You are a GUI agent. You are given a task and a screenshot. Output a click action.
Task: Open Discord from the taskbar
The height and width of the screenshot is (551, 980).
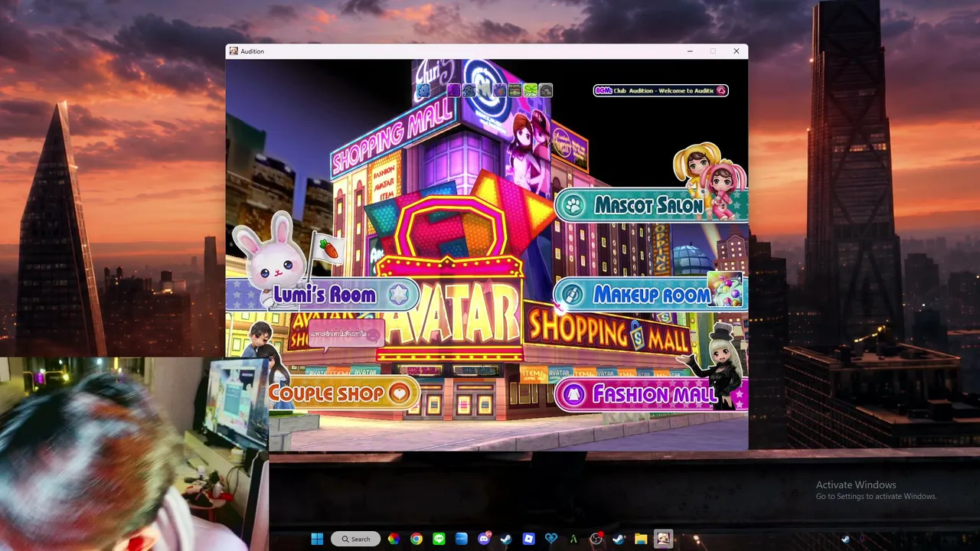click(x=484, y=539)
